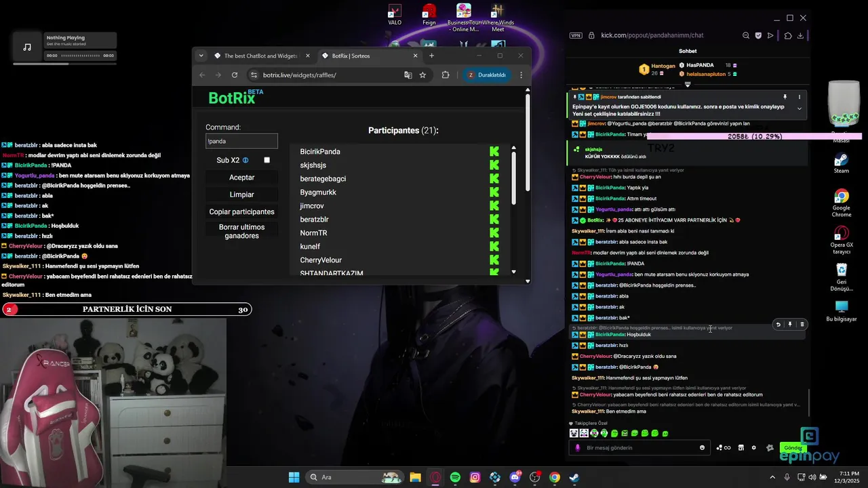Click Borrar ultimos ganadores button
Image resolution: width=868 pixels, height=488 pixels.
click(242, 231)
